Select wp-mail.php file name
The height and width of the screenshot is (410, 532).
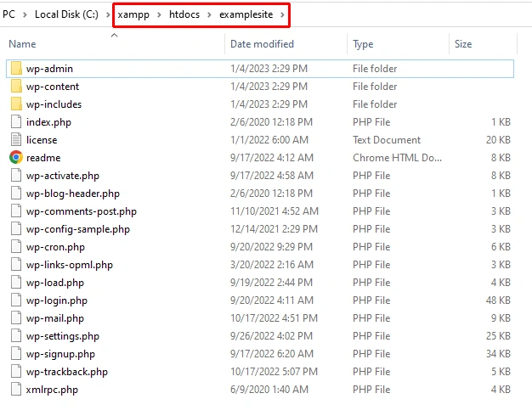coord(55,318)
